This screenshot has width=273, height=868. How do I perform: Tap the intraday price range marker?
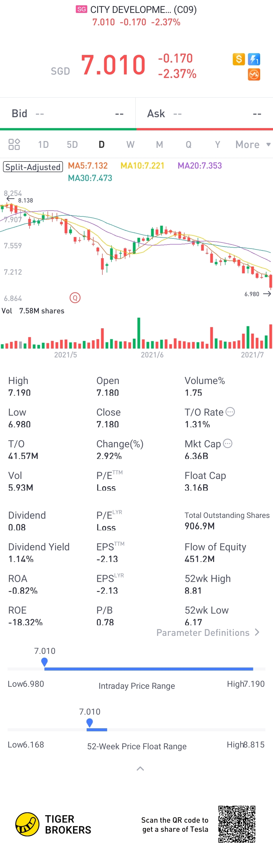[x=44, y=662]
